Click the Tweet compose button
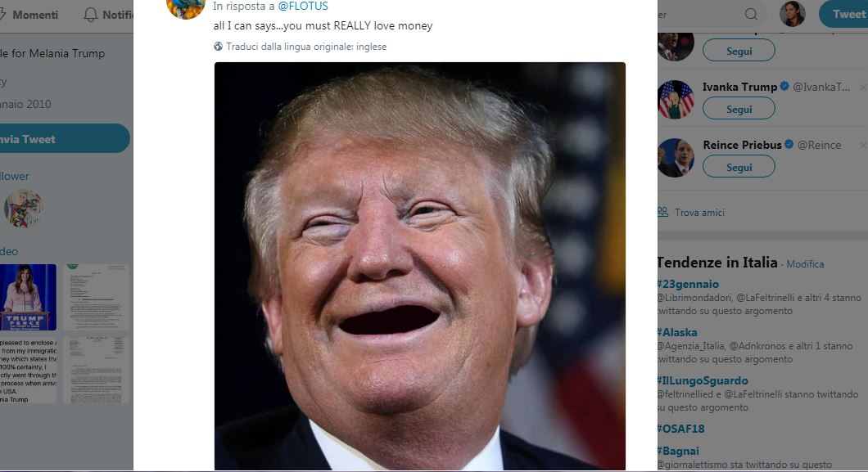 (x=845, y=15)
